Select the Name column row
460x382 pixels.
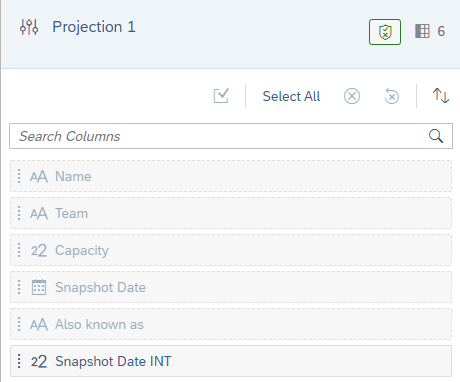(x=231, y=176)
